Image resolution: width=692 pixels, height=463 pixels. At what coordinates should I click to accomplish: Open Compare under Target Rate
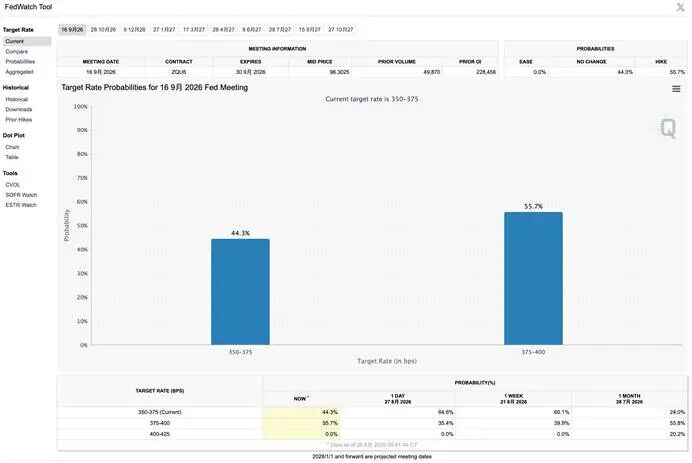16,52
